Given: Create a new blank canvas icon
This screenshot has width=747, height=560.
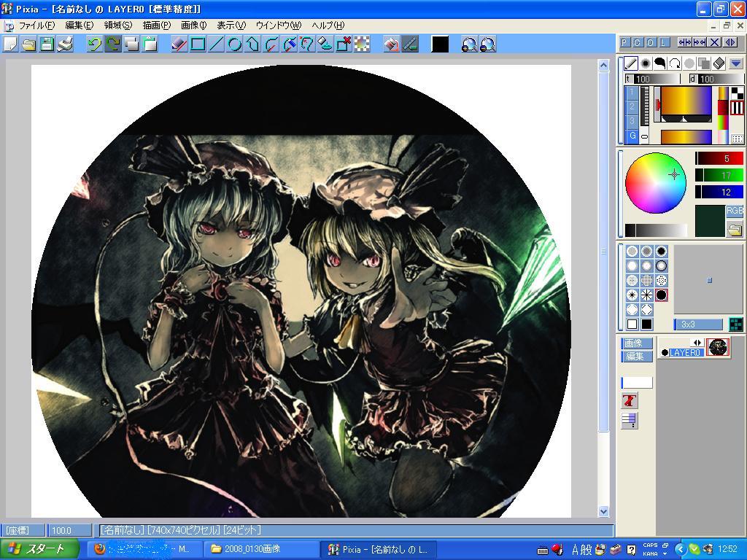Looking at the screenshot, I should click(x=10, y=44).
